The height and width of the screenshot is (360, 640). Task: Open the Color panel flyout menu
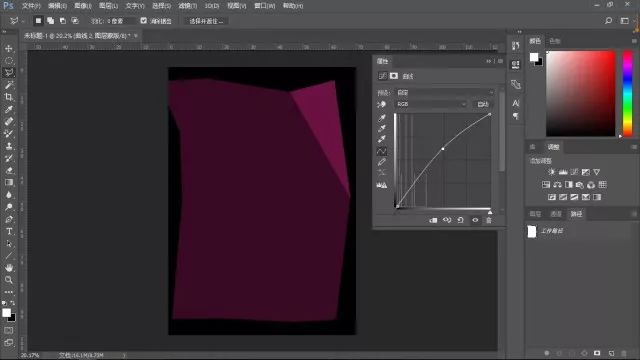[634, 41]
